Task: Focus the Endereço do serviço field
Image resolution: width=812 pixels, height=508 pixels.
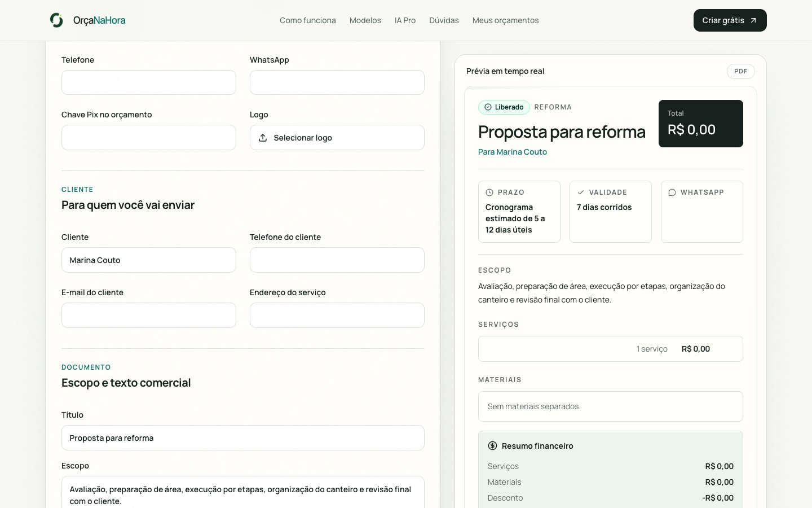Action: coord(337,316)
